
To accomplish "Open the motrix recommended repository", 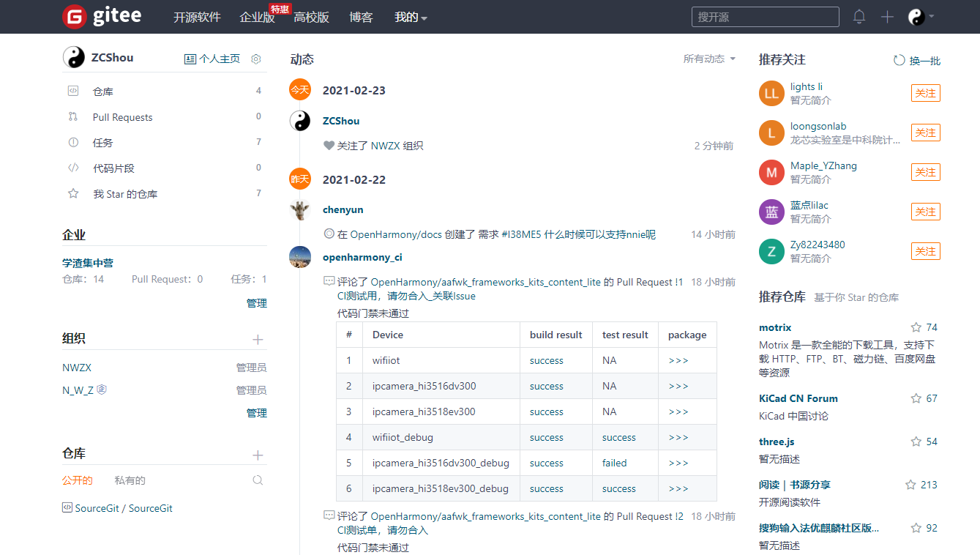I will click(x=774, y=327).
